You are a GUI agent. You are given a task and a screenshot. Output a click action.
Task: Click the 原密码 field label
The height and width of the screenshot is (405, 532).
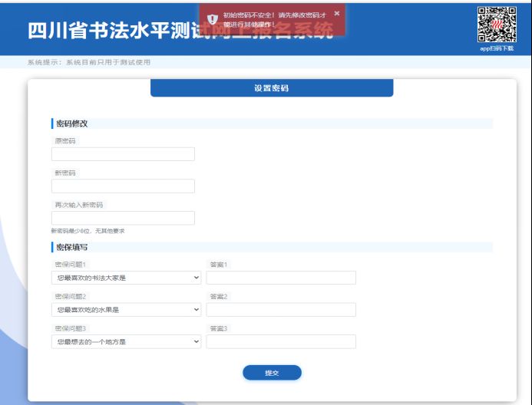pyautogui.click(x=65, y=140)
